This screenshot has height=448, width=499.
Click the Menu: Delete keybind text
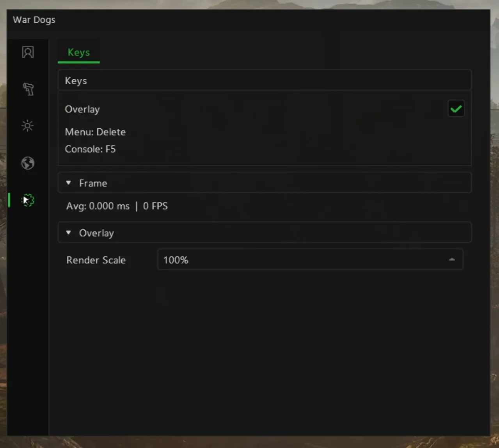95,132
